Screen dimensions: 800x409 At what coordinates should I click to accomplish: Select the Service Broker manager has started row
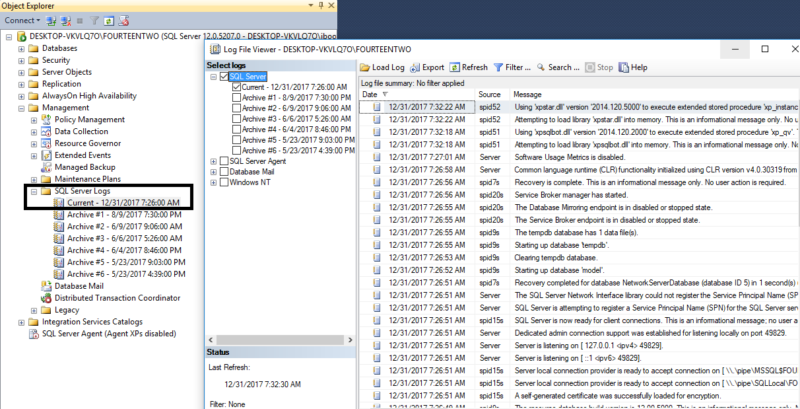tap(579, 195)
